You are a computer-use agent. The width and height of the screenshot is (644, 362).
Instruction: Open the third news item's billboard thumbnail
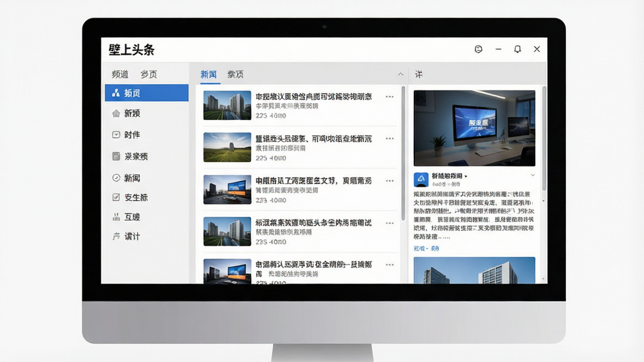click(227, 190)
